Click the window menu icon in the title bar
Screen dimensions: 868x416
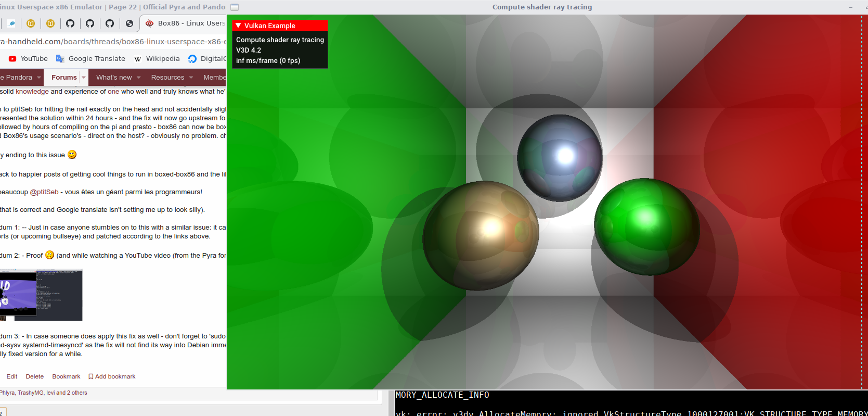[235, 7]
